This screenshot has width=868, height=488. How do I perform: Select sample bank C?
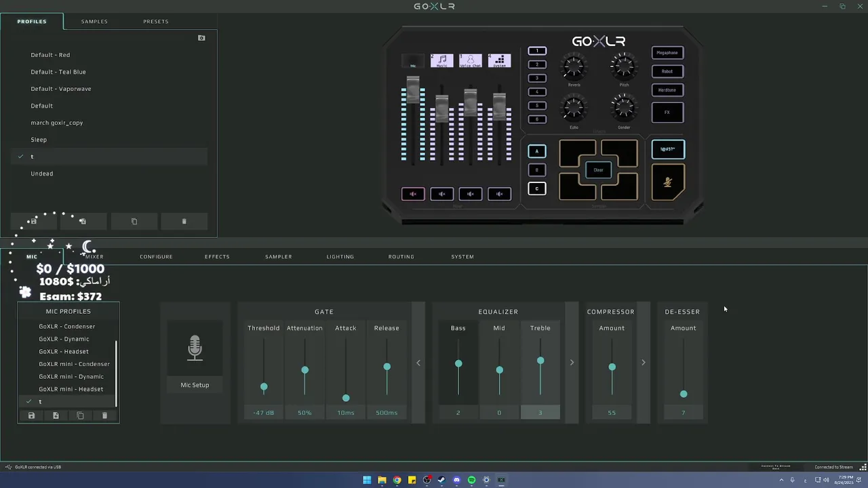[x=536, y=189]
